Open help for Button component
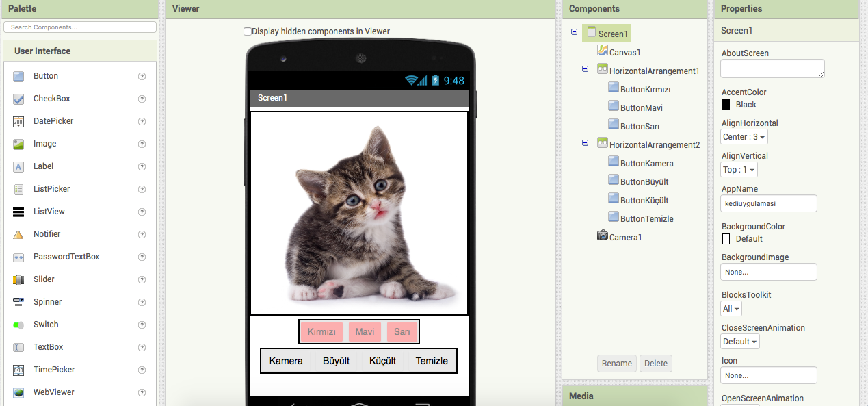This screenshot has height=406, width=868. (142, 77)
